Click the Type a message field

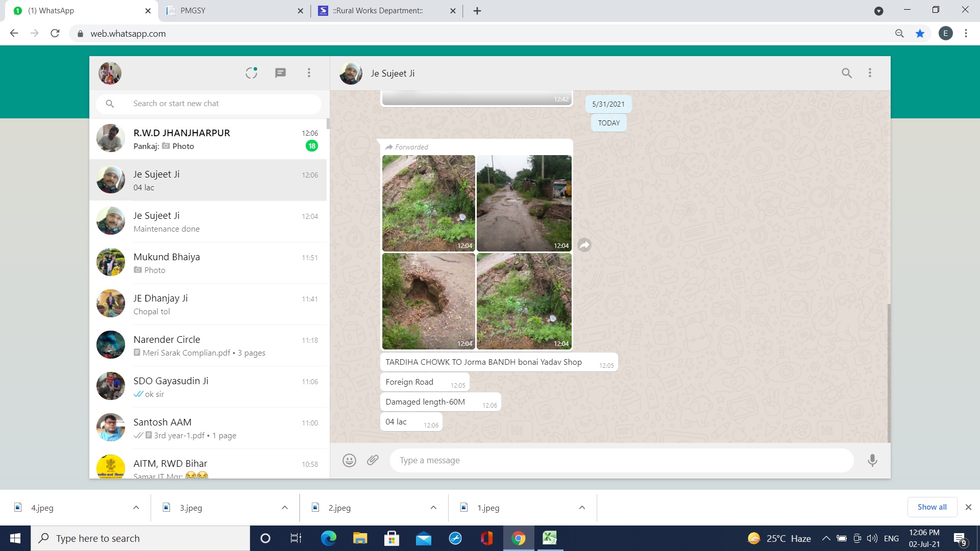tap(621, 461)
